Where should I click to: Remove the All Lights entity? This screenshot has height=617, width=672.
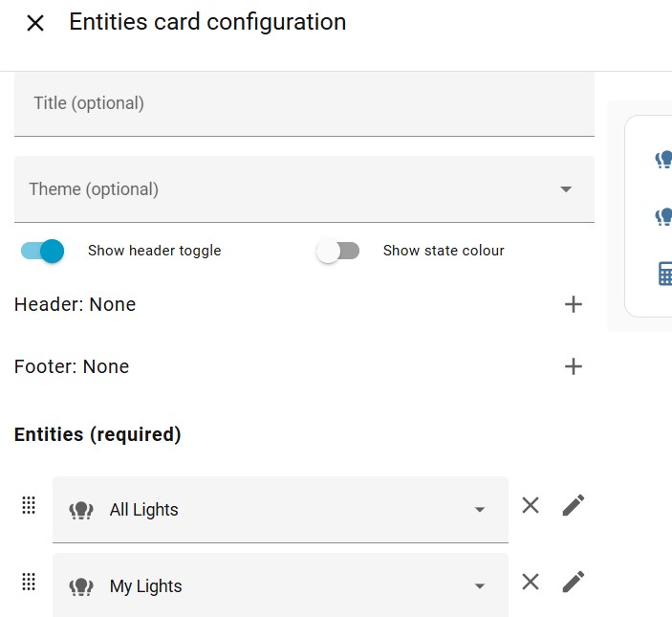tap(531, 505)
